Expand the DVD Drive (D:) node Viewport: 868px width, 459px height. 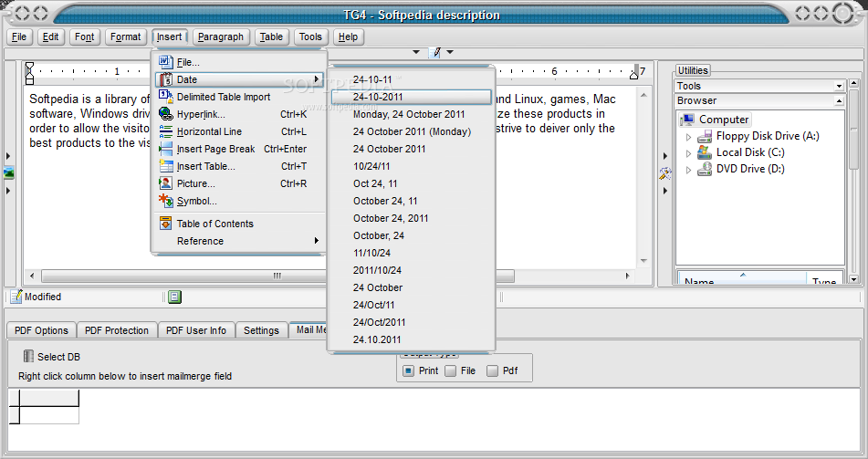pos(688,170)
